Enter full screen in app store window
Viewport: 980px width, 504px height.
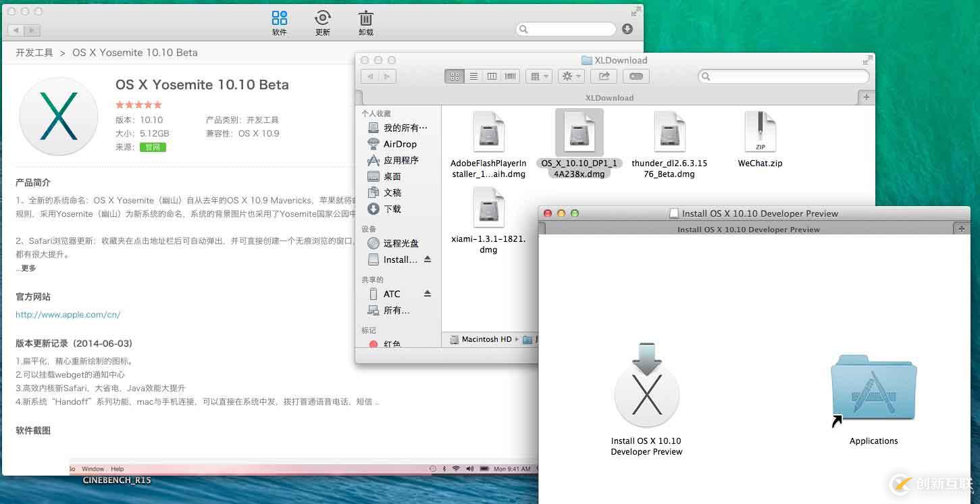click(x=636, y=11)
